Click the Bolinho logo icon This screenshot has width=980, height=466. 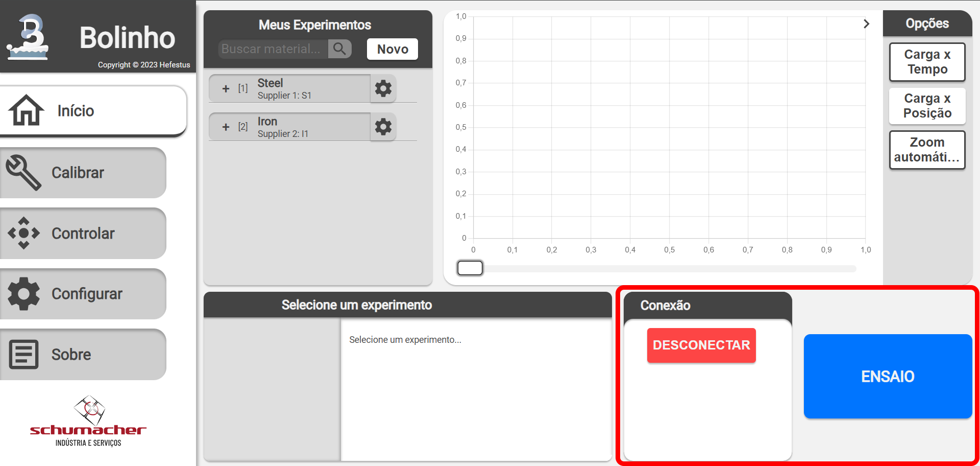pos(28,37)
